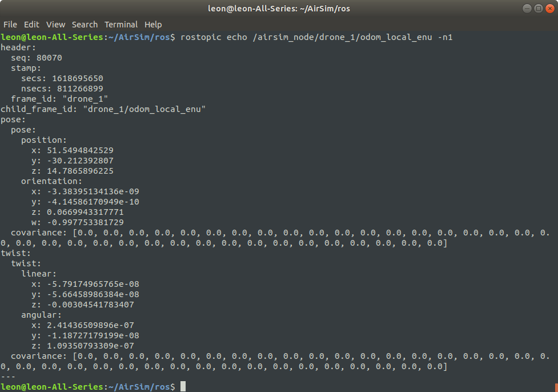558x392 pixels.
Task: Click orientation w value -0.997753381729
Action: pos(83,222)
